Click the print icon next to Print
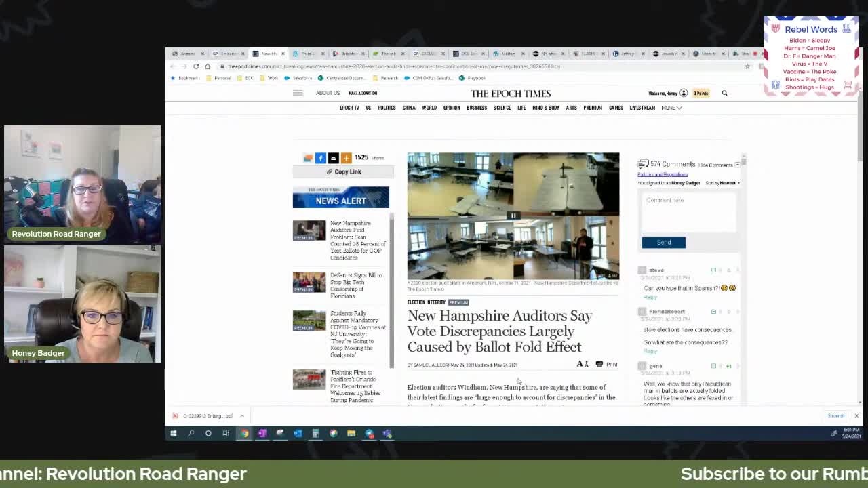The width and height of the screenshot is (868, 488). tap(599, 365)
